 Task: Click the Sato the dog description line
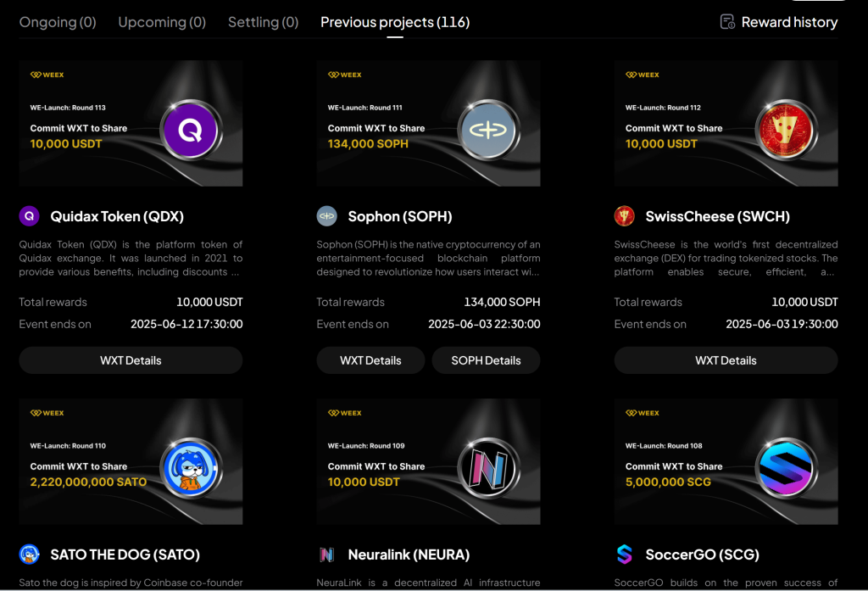(131, 583)
